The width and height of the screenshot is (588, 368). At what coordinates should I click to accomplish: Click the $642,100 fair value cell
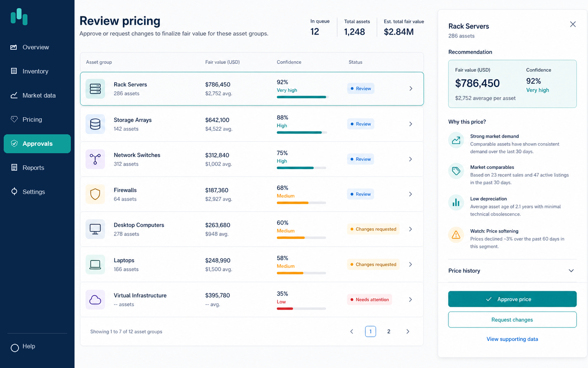coord(217,120)
